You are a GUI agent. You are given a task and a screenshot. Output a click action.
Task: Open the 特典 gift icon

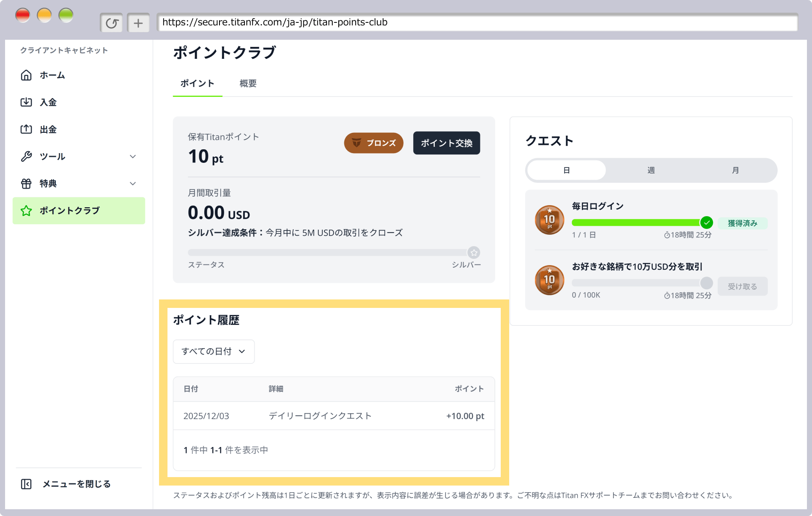pos(26,183)
